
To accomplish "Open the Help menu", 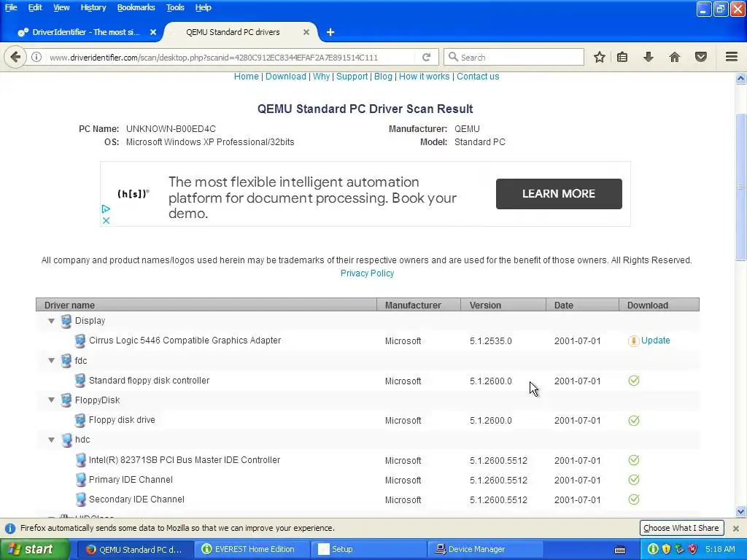I will pyautogui.click(x=203, y=7).
